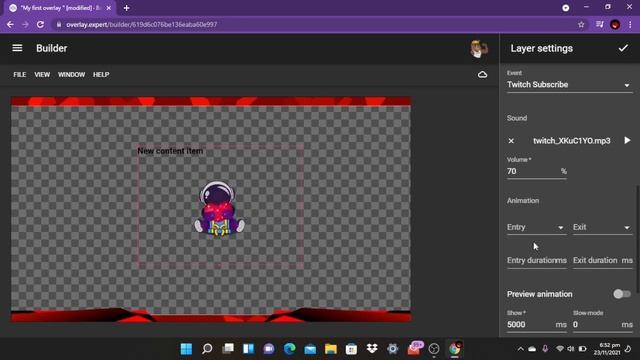Launch Microsoft Edge from the taskbar

click(289, 349)
